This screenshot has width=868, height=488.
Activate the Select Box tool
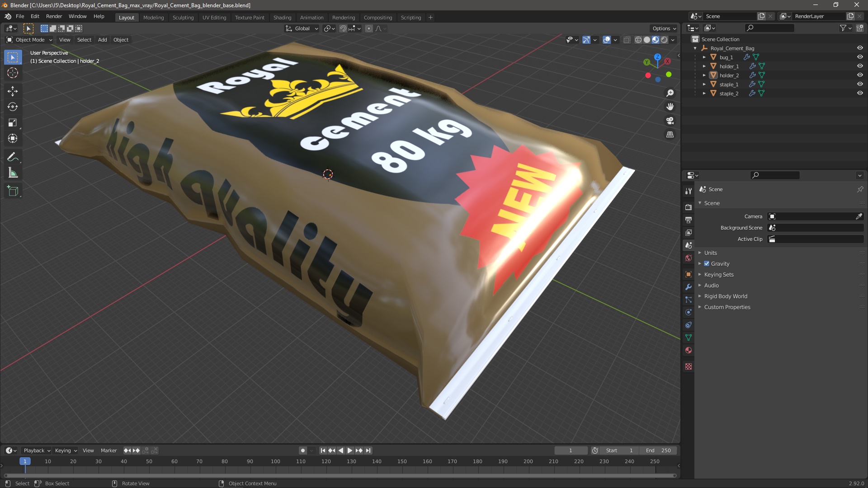pyautogui.click(x=13, y=57)
